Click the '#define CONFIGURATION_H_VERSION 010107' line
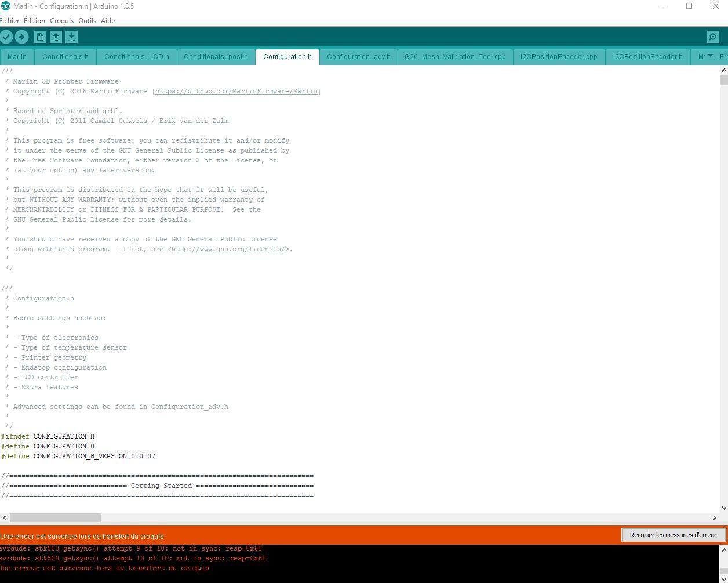This screenshot has height=583, width=728. (78, 456)
